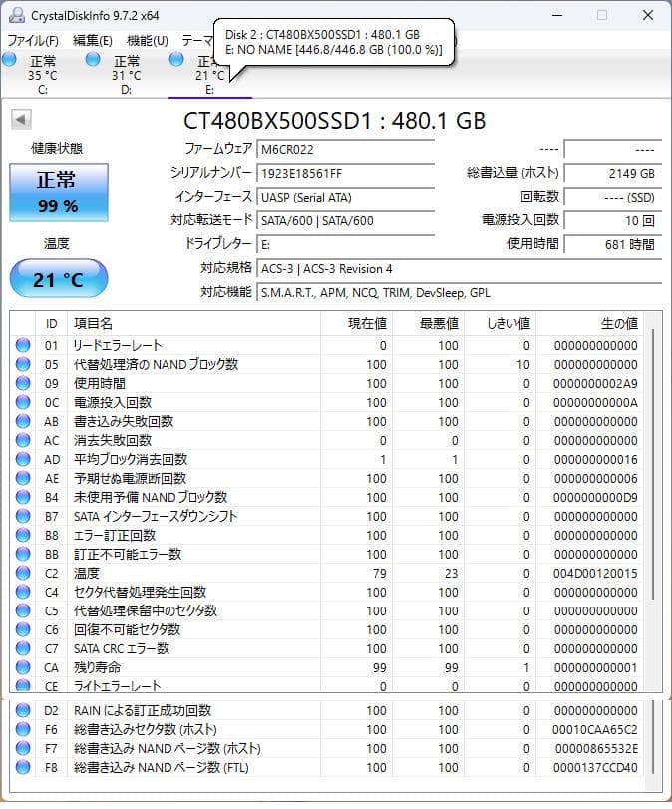Click the 電源投入回数 value 10 回
This screenshot has height=809, width=672.
click(613, 220)
